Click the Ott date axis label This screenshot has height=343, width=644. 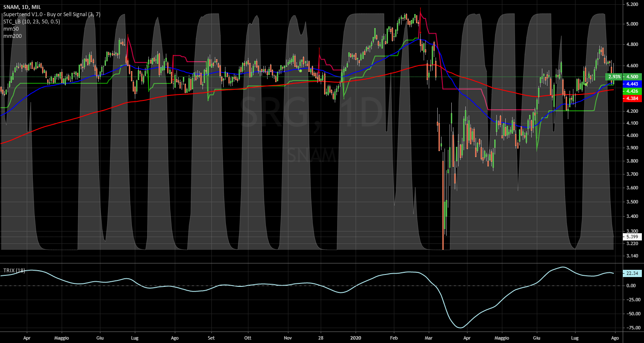coord(247,338)
